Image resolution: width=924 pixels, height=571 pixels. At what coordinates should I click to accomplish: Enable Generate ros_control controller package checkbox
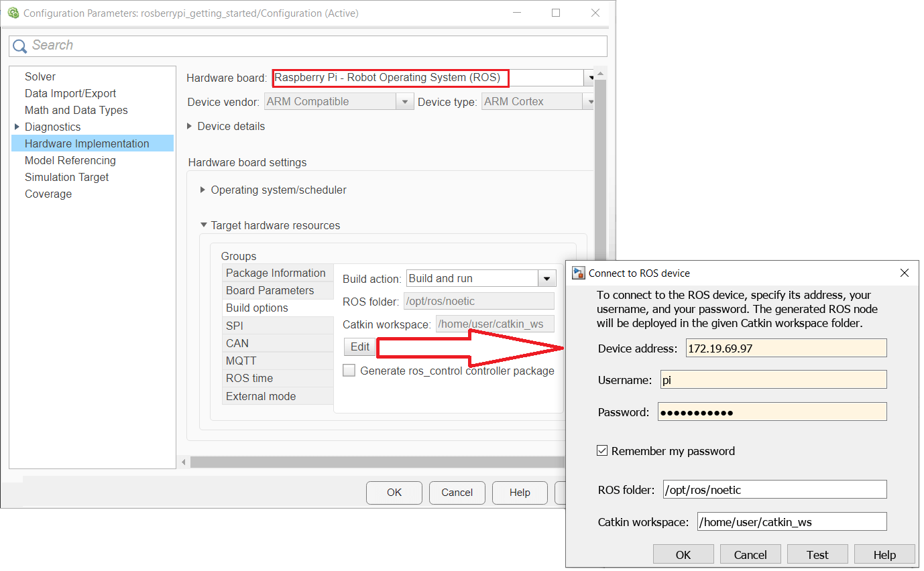coord(349,371)
